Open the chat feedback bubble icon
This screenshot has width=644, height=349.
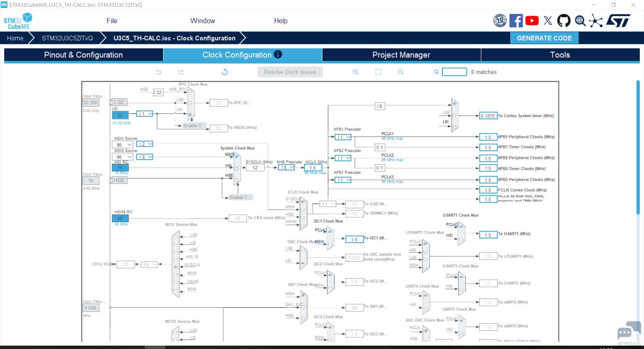coord(629,331)
